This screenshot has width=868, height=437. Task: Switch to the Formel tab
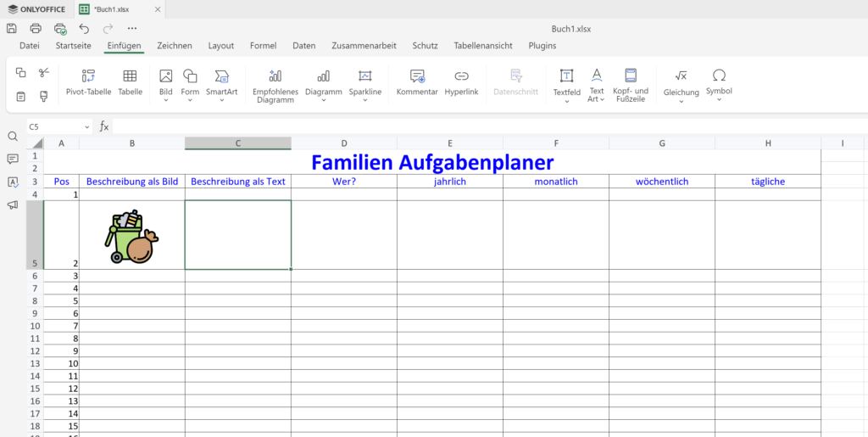(x=263, y=46)
